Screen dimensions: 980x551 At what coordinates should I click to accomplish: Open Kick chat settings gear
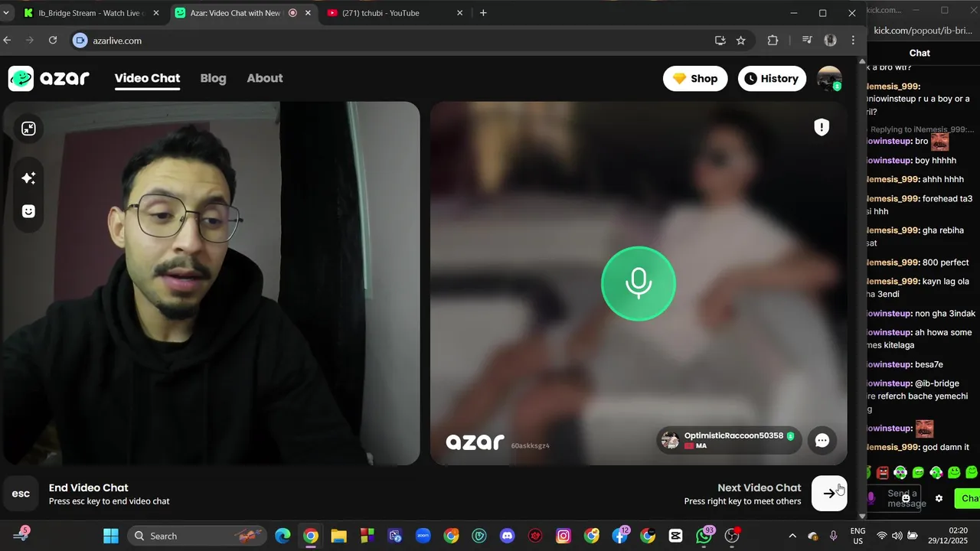tap(939, 498)
